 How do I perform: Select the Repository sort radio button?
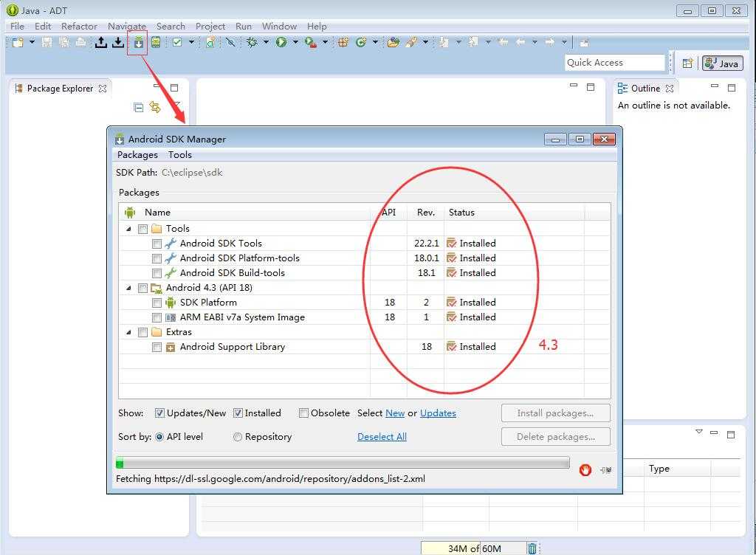(238, 437)
